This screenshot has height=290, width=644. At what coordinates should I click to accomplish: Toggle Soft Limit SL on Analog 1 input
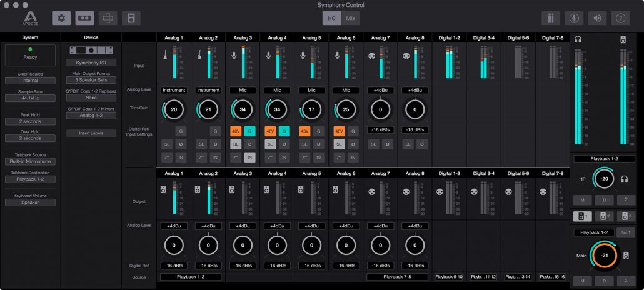pos(167,144)
